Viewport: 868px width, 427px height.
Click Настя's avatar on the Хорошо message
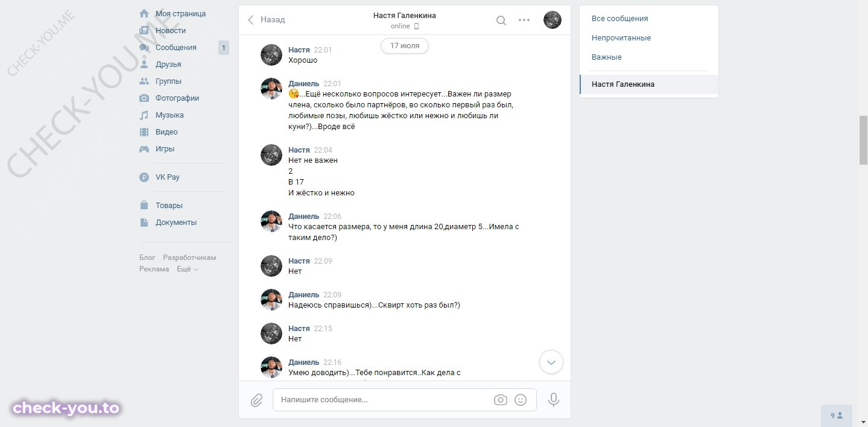point(271,55)
